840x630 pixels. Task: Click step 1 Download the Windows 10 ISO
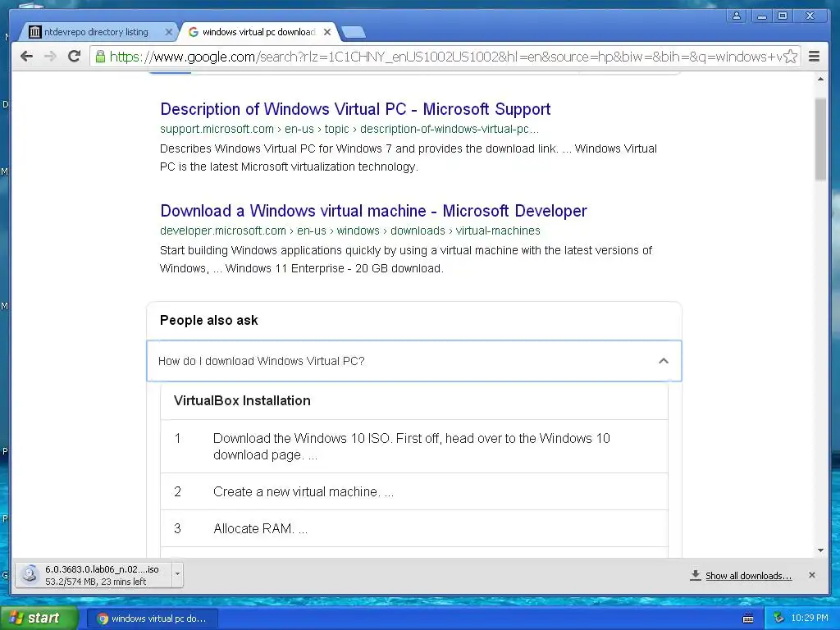[414, 446]
